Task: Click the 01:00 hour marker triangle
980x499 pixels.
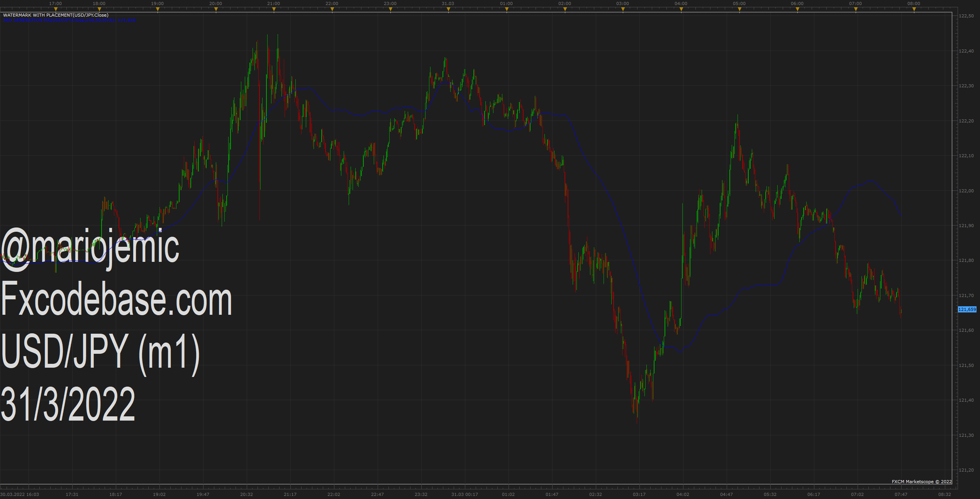Action: [507, 9]
